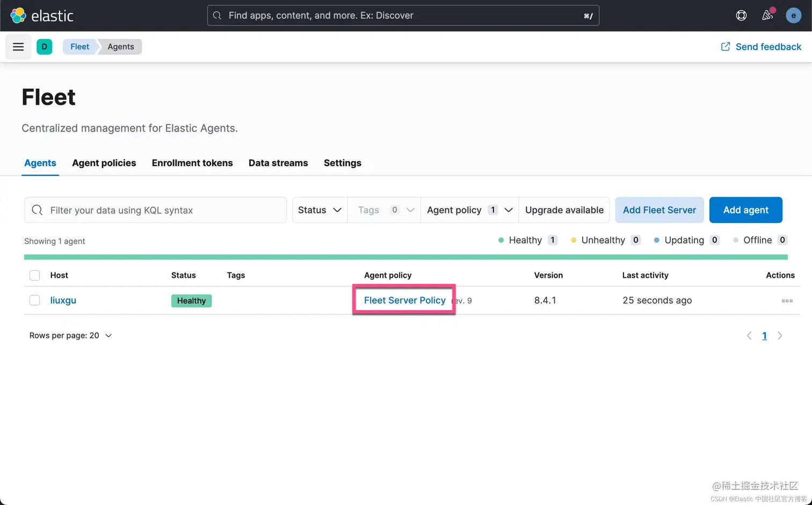Viewport: 812px width, 505px height.
Task: Click the Unhealthy 0 summary count
Action: point(606,240)
